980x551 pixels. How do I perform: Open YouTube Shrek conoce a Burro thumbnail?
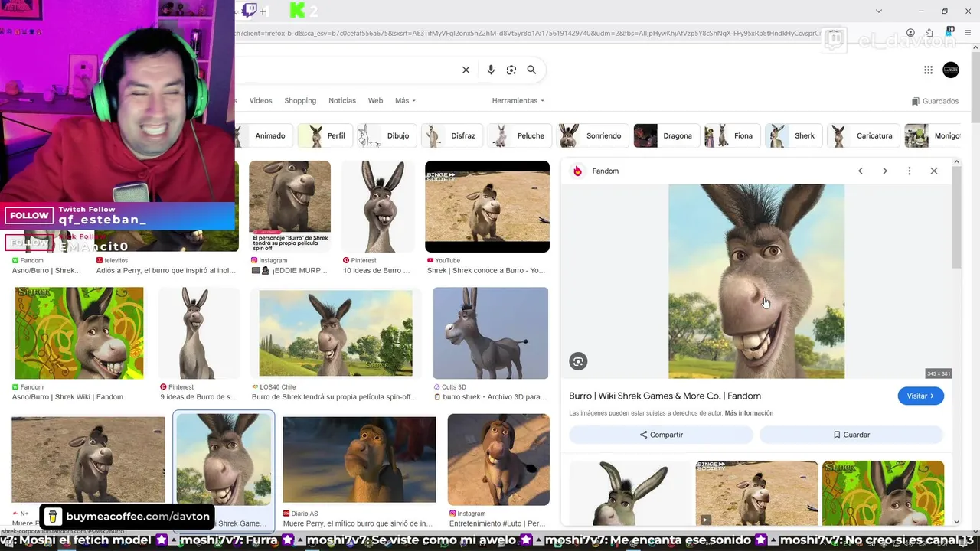click(487, 207)
